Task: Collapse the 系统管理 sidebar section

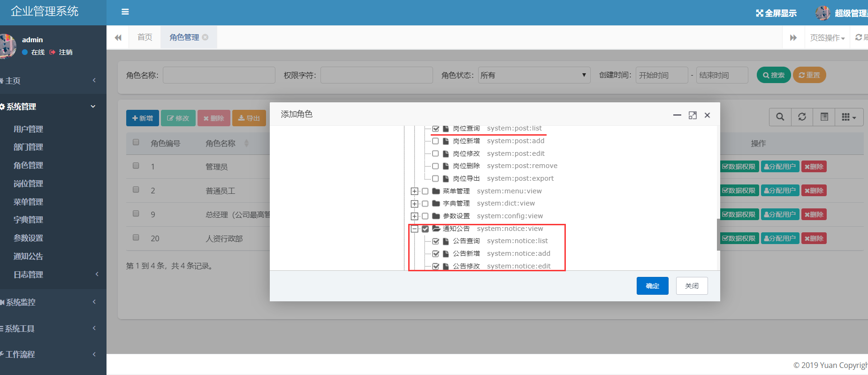Action: [x=53, y=107]
